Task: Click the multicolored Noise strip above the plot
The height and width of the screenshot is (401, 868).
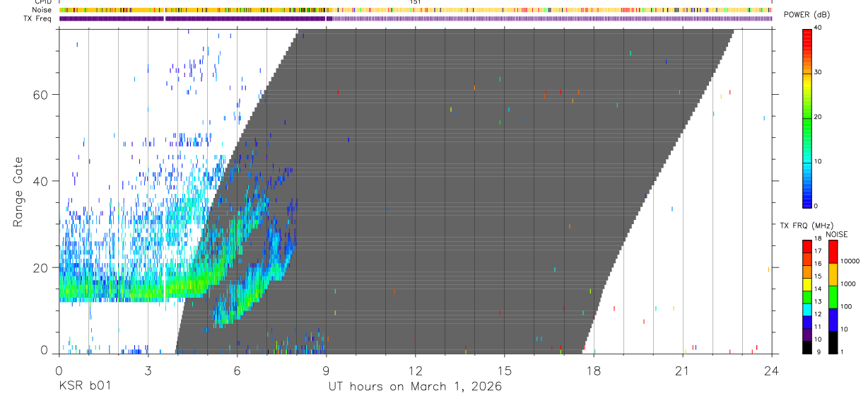Action: click(x=415, y=10)
